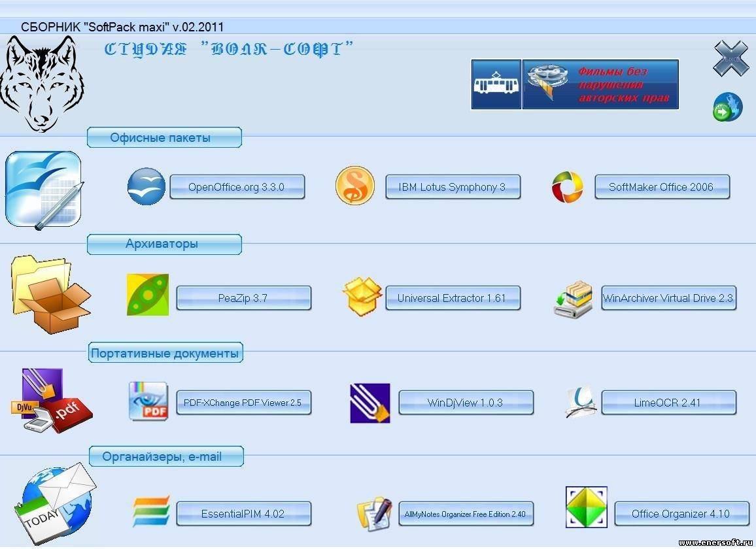Click the green arrow globe icon
Image resolution: width=756 pixels, height=549 pixels.
click(728, 107)
